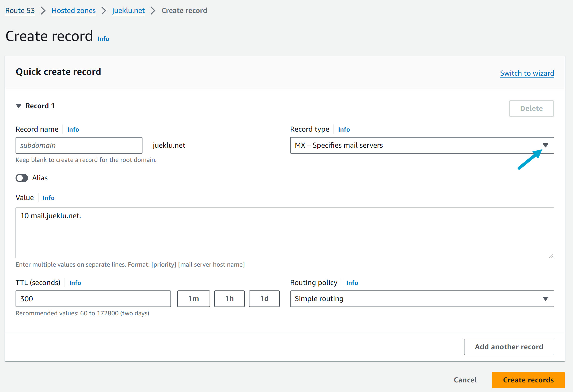
Task: Click inside the Value text area
Action: [x=284, y=233]
